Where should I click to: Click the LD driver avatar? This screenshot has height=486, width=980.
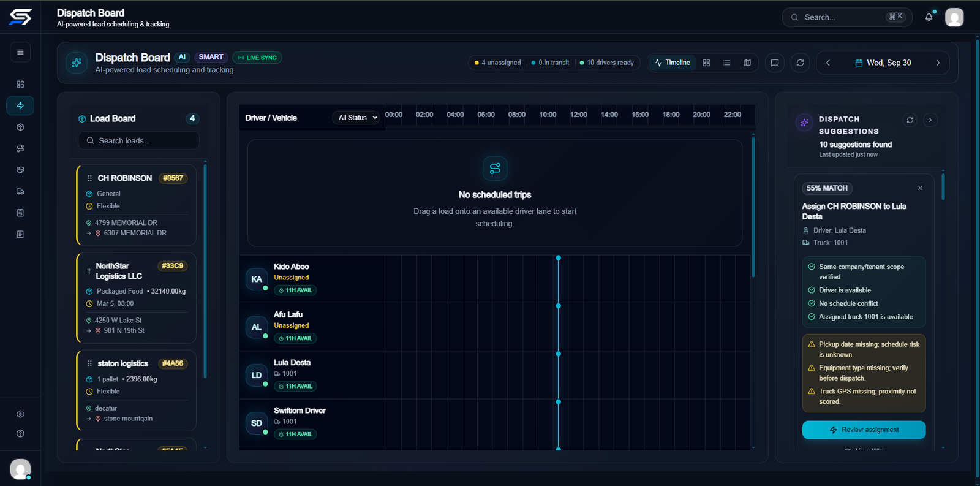click(257, 375)
